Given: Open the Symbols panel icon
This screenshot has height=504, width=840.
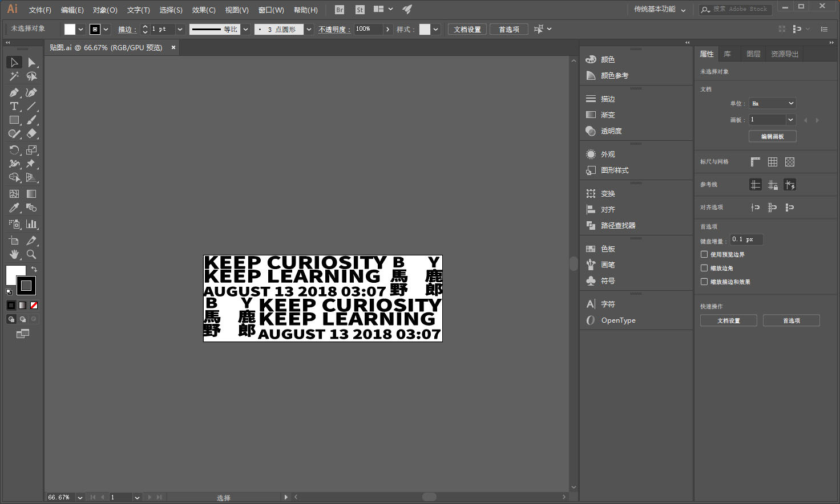Looking at the screenshot, I should pos(591,281).
